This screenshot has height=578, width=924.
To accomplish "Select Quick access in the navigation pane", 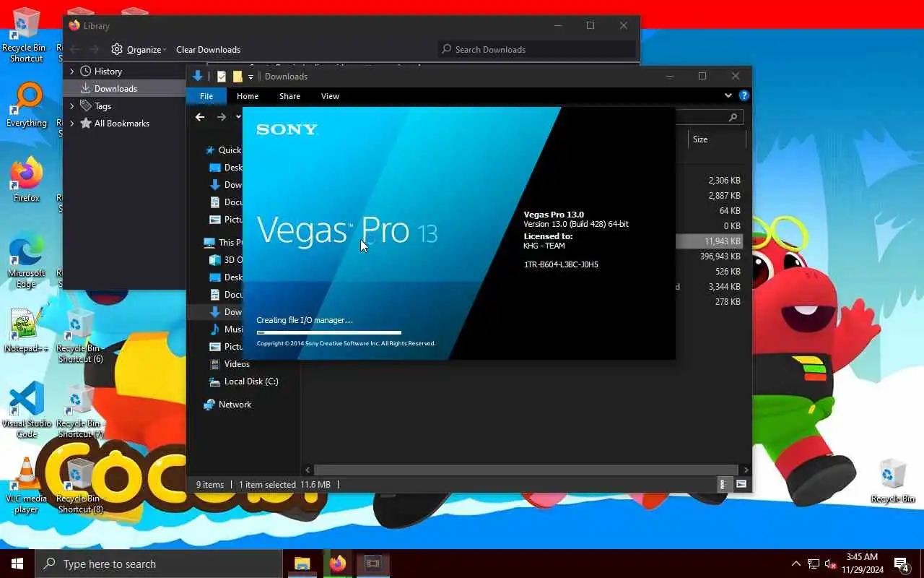I will (230, 150).
